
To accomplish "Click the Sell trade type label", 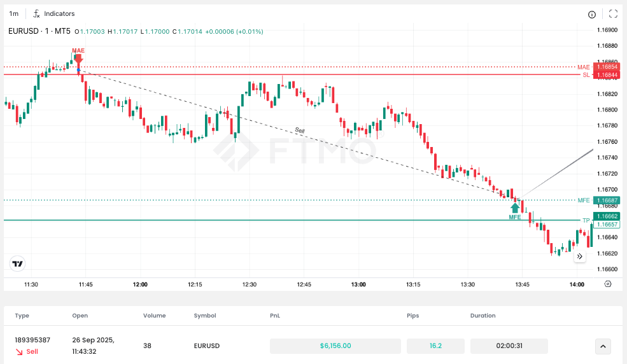I will coord(32,351).
